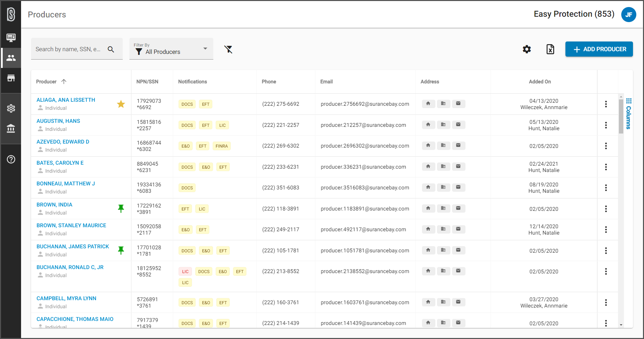Image resolution: width=644 pixels, height=339 pixels.
Task: Click email producer.336231@surancebay.com
Action: (363, 167)
